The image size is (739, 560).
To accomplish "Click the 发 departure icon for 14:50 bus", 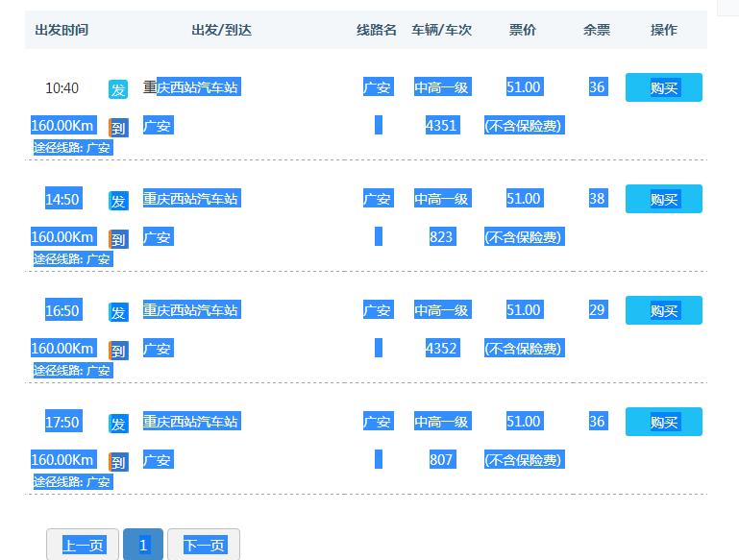I will pyautogui.click(x=118, y=201).
